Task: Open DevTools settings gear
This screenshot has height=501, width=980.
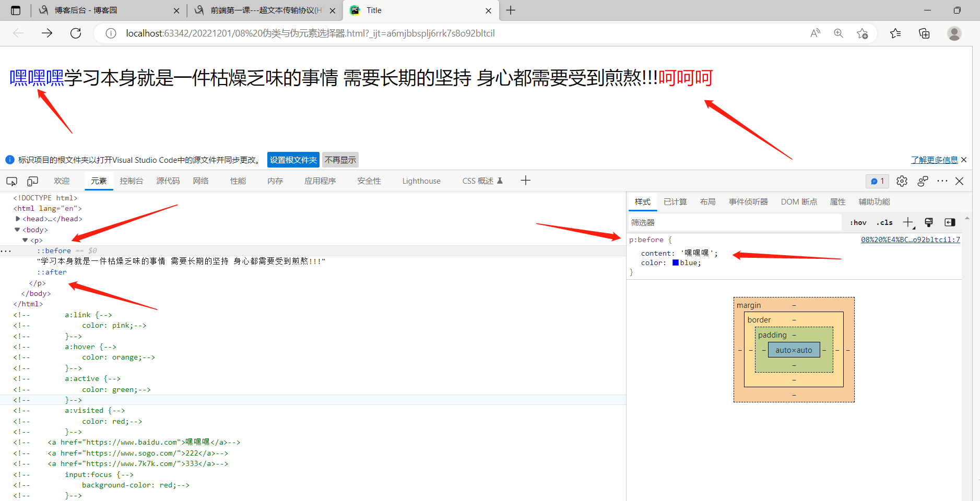Action: [x=902, y=181]
